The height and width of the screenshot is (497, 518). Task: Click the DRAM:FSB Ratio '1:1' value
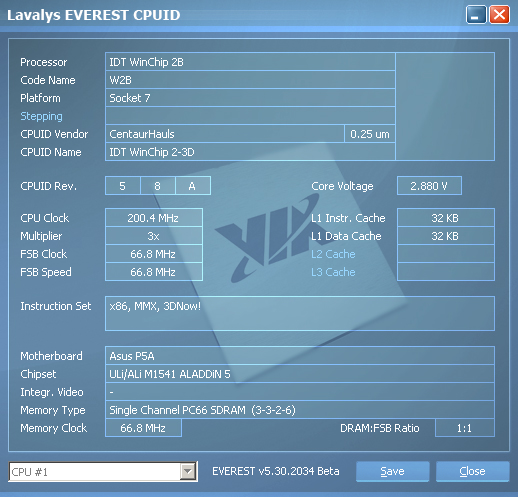(x=465, y=428)
